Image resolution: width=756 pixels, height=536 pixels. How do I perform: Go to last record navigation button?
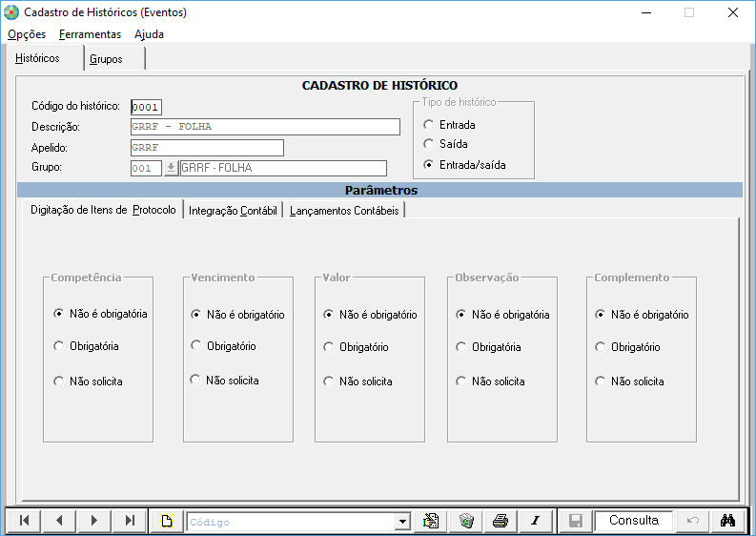(x=130, y=521)
